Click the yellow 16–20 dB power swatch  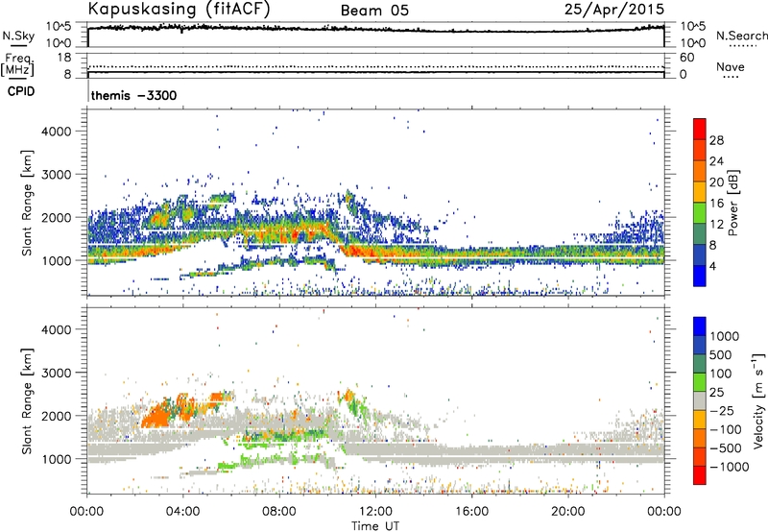pyautogui.click(x=700, y=192)
